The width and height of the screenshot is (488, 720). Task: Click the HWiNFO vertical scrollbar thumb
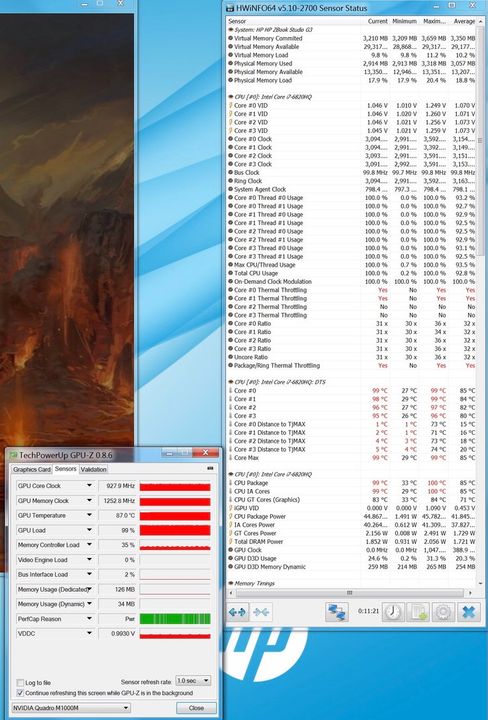(481, 141)
